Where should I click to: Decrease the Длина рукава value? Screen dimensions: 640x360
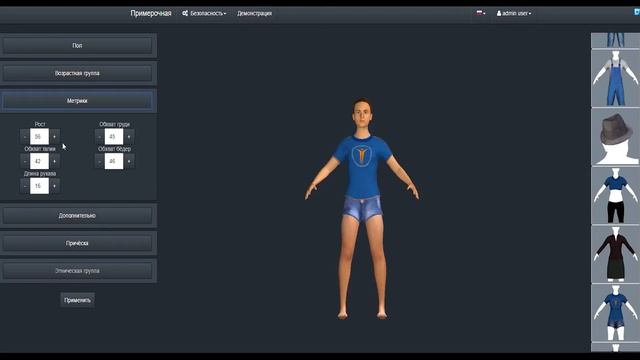point(24,186)
